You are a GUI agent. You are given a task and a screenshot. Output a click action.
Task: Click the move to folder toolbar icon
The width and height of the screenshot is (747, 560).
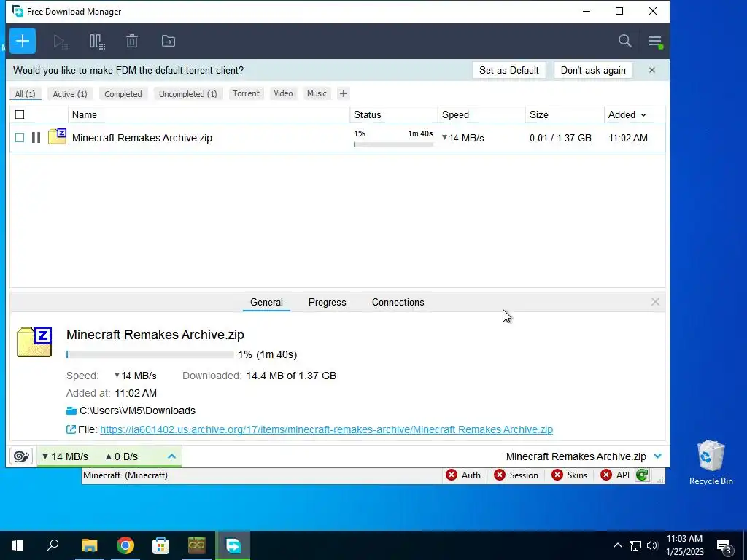click(169, 42)
